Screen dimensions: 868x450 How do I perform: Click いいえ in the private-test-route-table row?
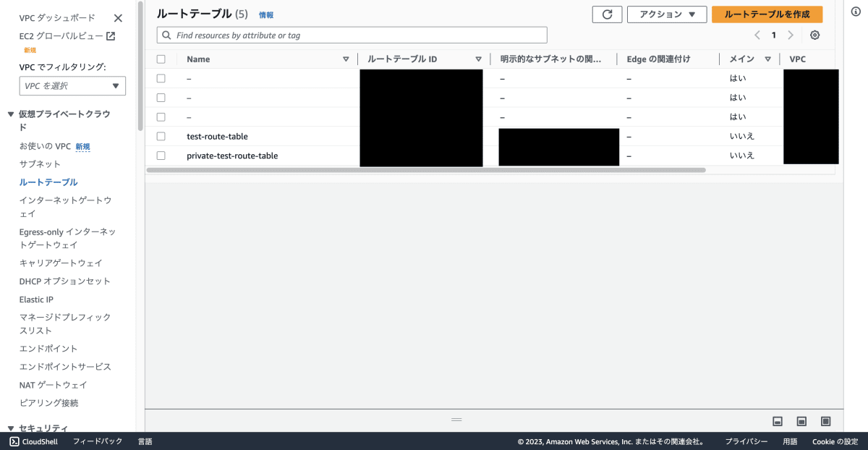(x=742, y=156)
